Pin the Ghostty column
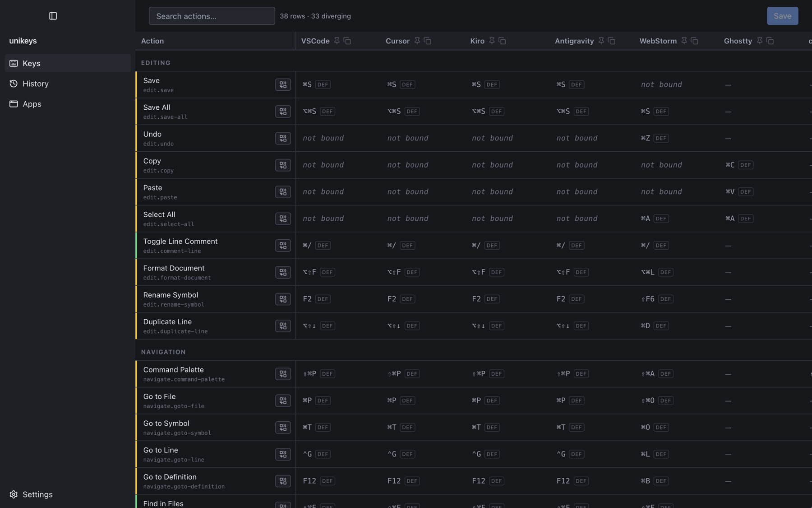Image resolution: width=812 pixels, height=508 pixels. coord(760,41)
